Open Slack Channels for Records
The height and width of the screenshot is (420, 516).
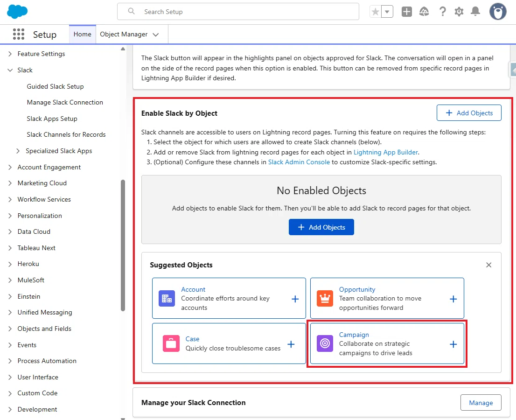click(66, 134)
